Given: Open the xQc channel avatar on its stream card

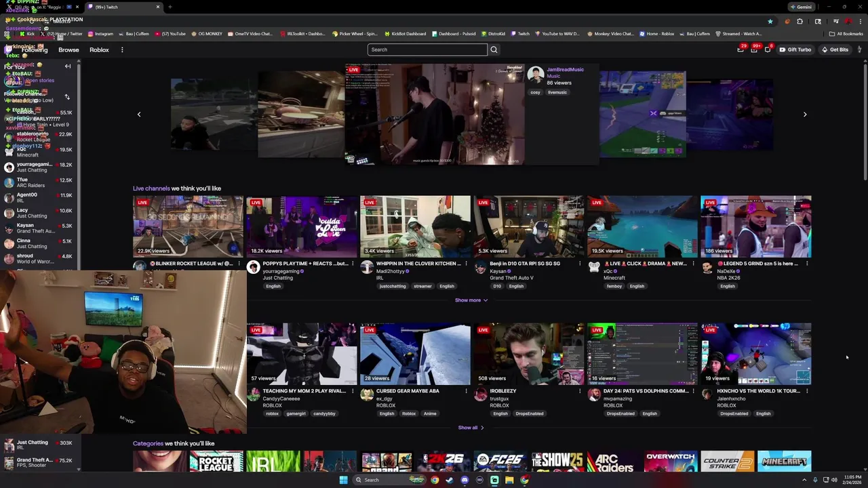Looking at the screenshot, I should (x=594, y=267).
